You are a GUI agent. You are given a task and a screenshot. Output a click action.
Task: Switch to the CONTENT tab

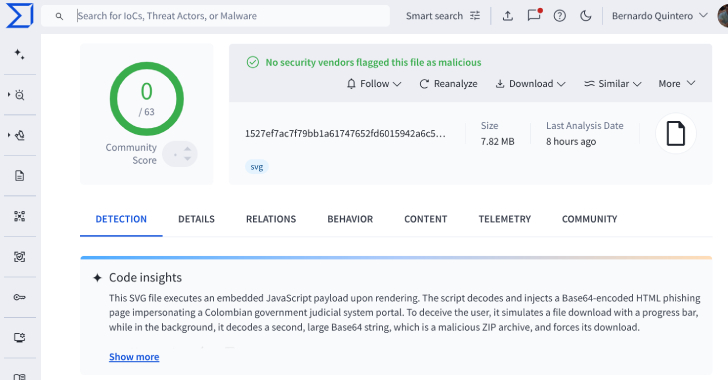click(x=426, y=219)
